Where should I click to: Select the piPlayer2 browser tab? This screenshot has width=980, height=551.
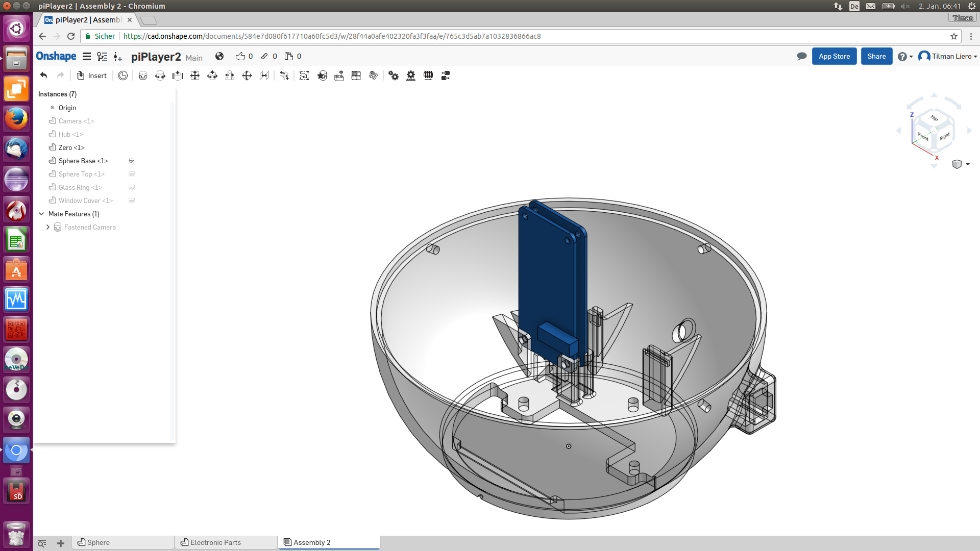[x=88, y=20]
